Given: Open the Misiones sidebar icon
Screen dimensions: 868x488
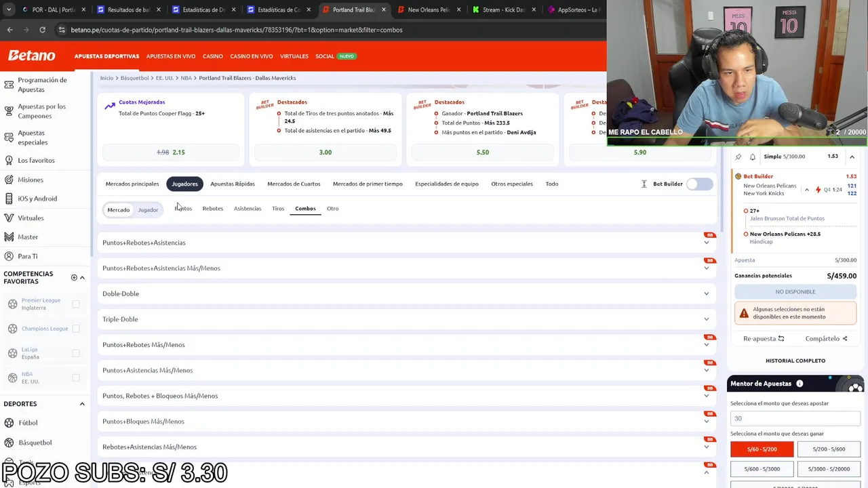Looking at the screenshot, I should [x=9, y=180].
